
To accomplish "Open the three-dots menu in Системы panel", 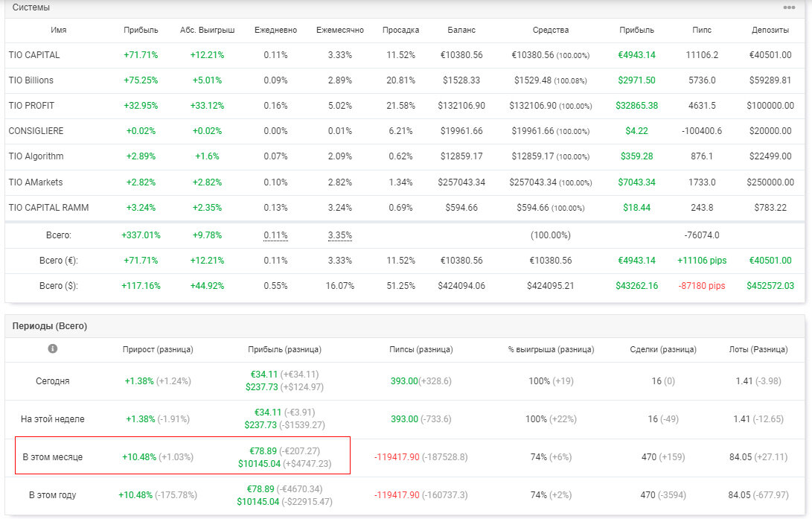I will (x=789, y=7).
